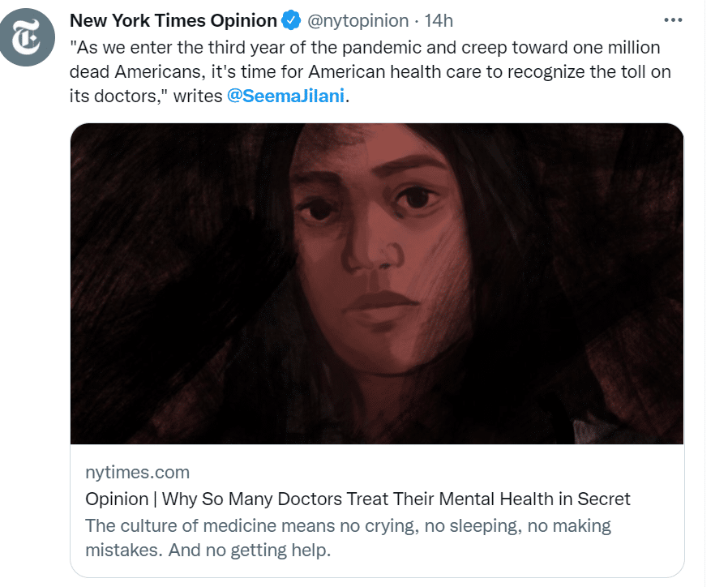Open the article illustration image
Screen dimensions: 728x587
376,283
